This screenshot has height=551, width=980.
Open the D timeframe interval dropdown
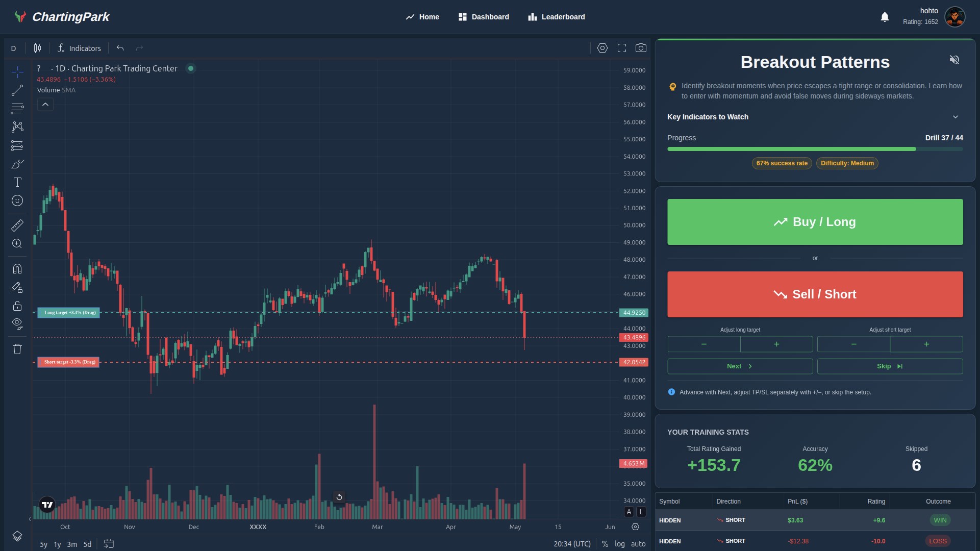(14, 48)
